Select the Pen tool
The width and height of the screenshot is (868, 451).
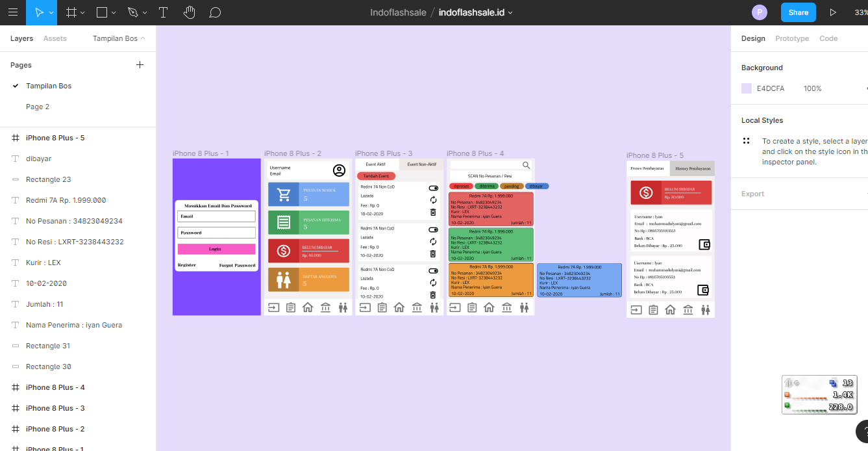(133, 12)
